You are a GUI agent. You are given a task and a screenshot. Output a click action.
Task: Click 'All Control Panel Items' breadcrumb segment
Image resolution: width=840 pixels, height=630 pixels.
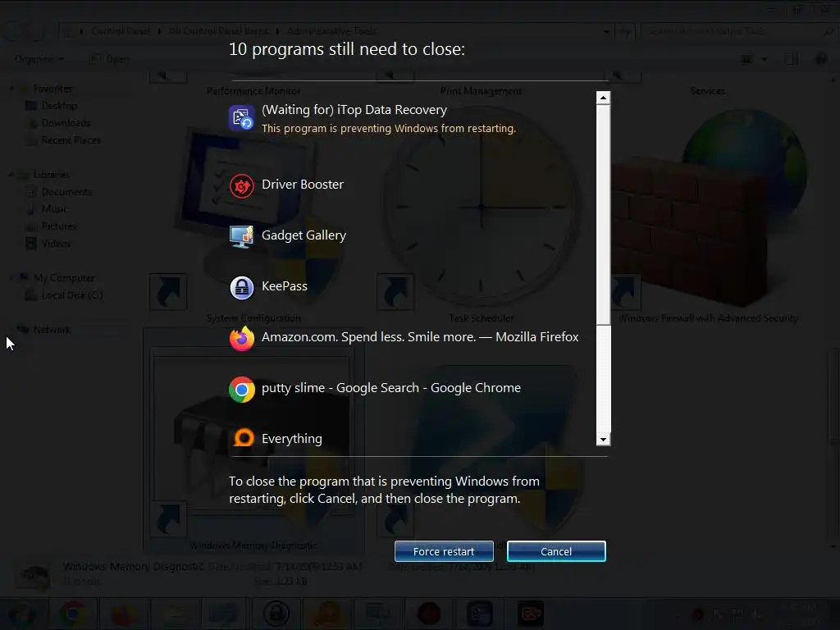click(218, 31)
